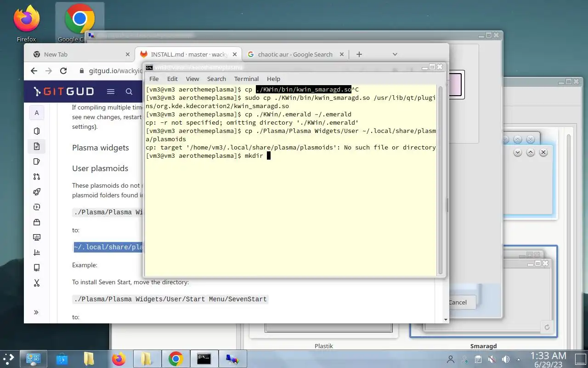Click the show desktop button on the taskbar
Screen dimensions: 588x368
point(580,359)
